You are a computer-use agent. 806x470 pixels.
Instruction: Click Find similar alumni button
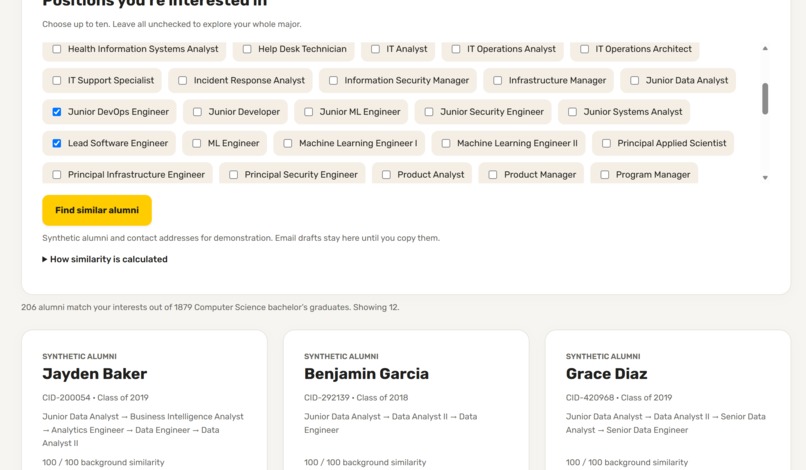[x=97, y=210]
